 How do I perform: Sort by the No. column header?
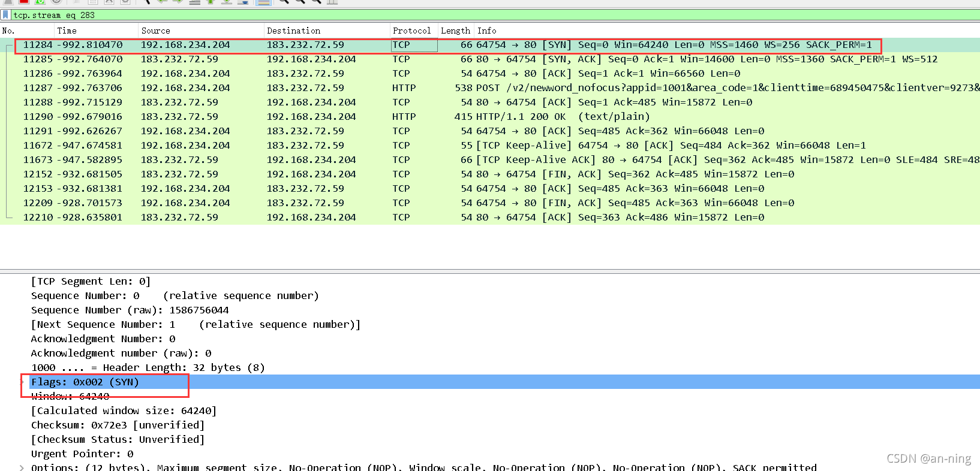(x=8, y=31)
